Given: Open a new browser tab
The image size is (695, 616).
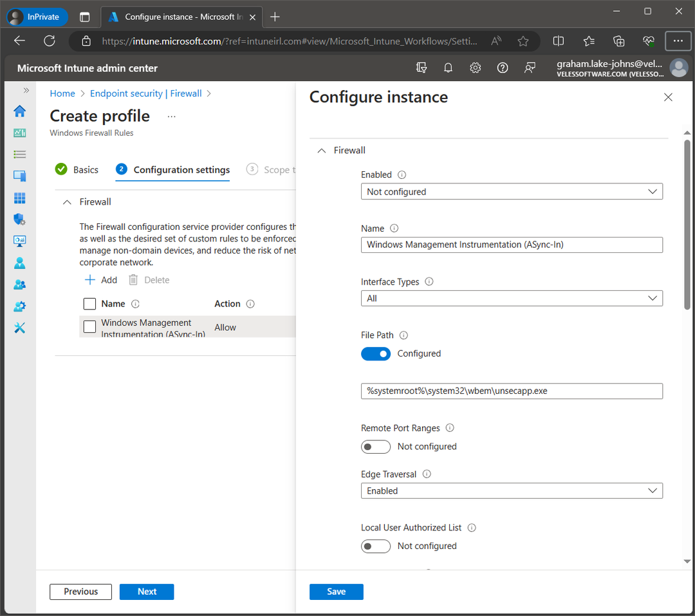Looking at the screenshot, I should tap(275, 17).
